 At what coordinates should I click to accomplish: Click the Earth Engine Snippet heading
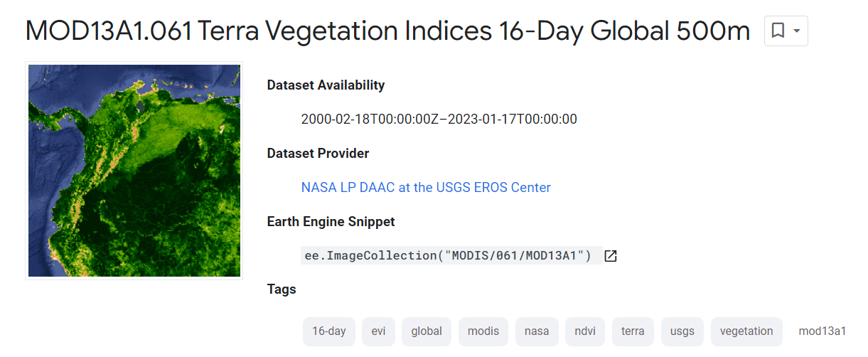[x=331, y=222]
